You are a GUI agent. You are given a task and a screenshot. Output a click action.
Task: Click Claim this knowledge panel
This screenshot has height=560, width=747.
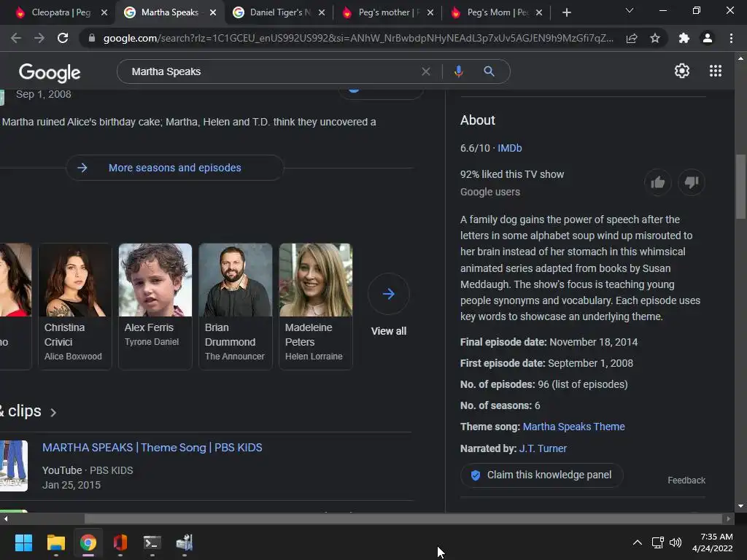tap(542, 475)
